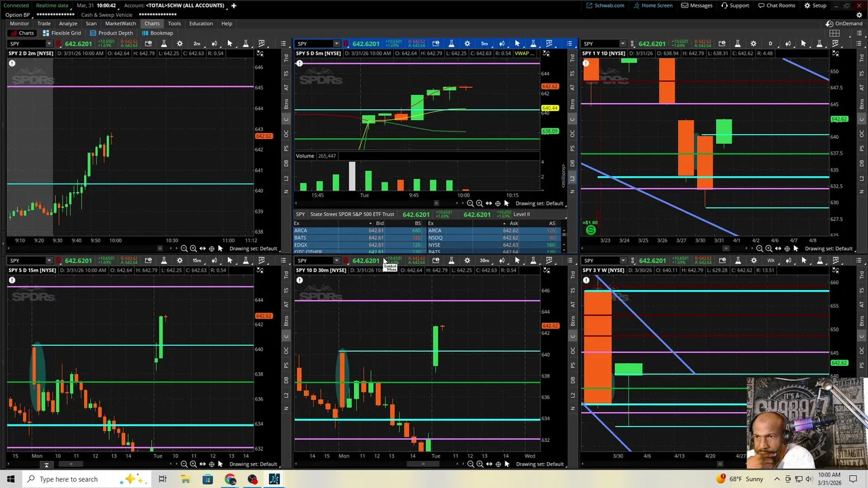
Task: Toggle PS side panel on 2m chart
Action: 286,148
